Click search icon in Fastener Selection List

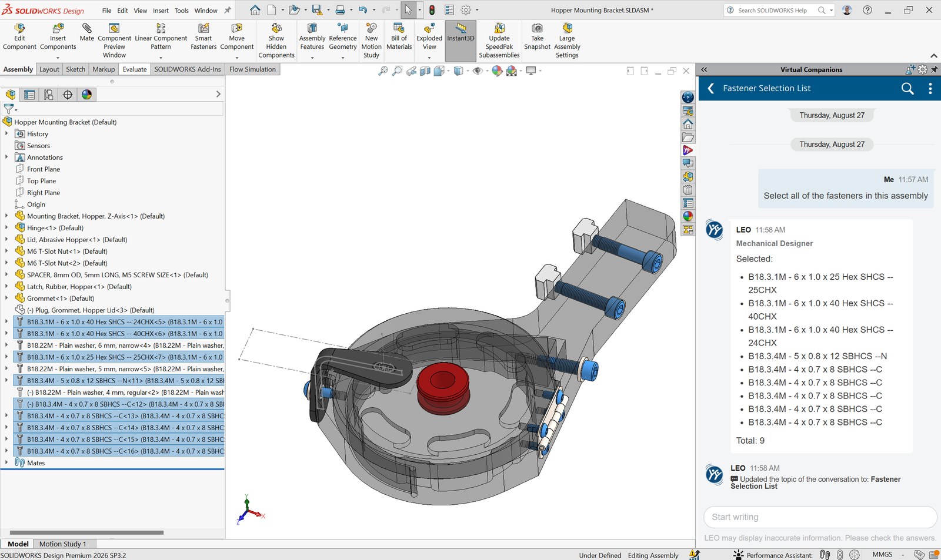coord(907,88)
